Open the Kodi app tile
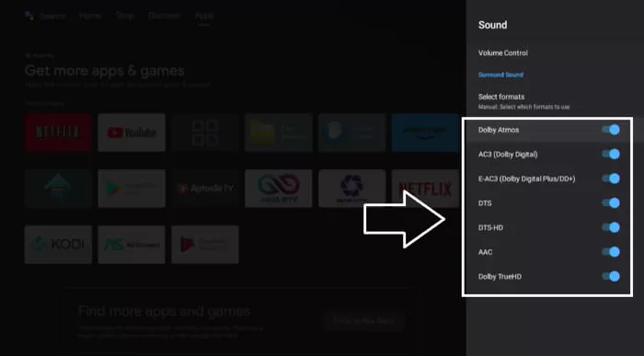Image resolution: width=644 pixels, height=356 pixels. click(58, 245)
